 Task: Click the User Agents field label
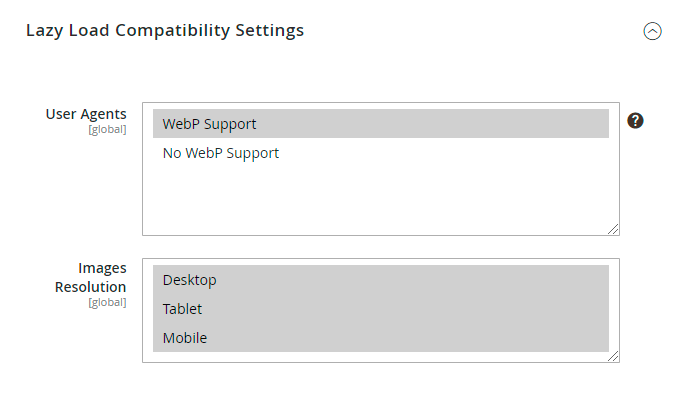[x=86, y=114]
